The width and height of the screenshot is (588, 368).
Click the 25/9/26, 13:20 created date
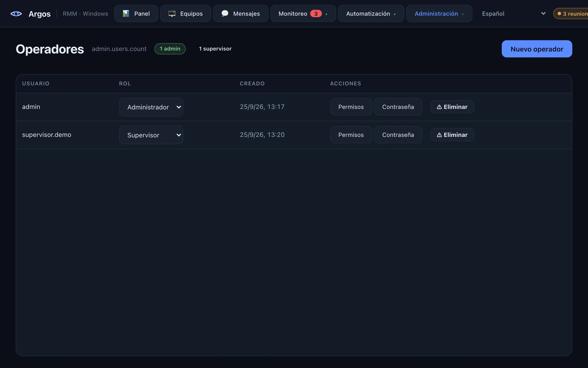262,135
